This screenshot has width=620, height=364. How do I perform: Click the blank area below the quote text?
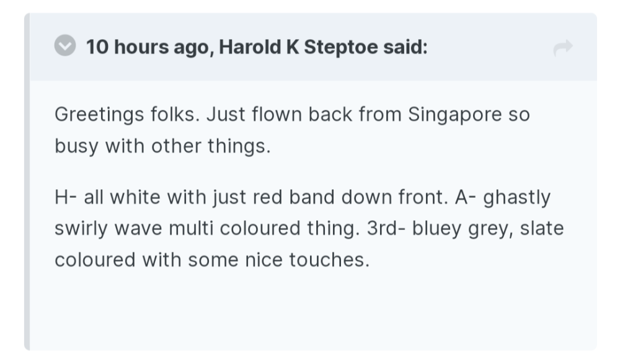(x=310, y=310)
